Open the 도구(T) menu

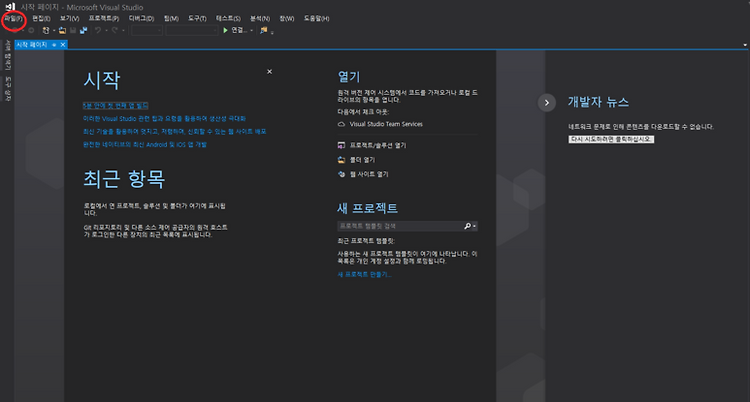(x=197, y=19)
